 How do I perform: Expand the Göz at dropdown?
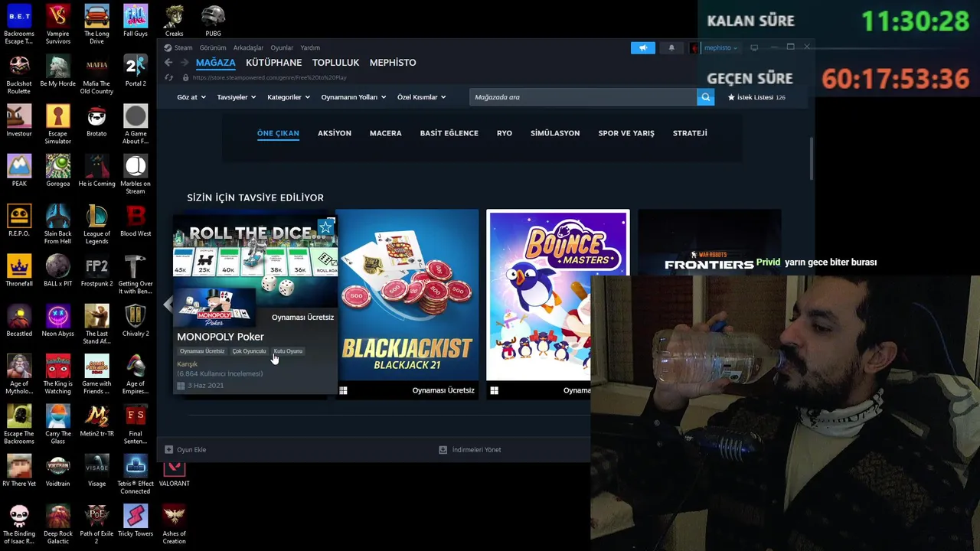[191, 97]
